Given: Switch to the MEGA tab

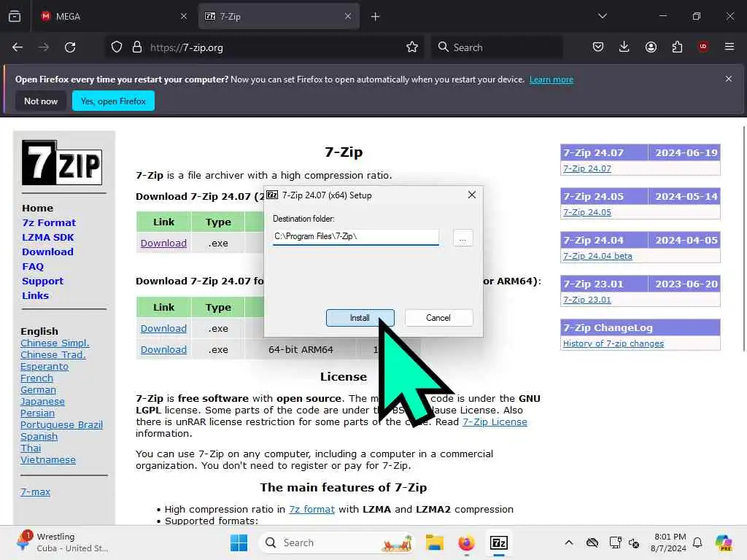Looking at the screenshot, I should tap(113, 17).
